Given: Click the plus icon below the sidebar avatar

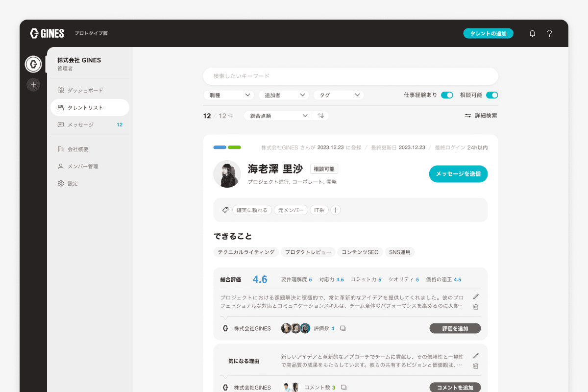Looking at the screenshot, I should 33,84.
